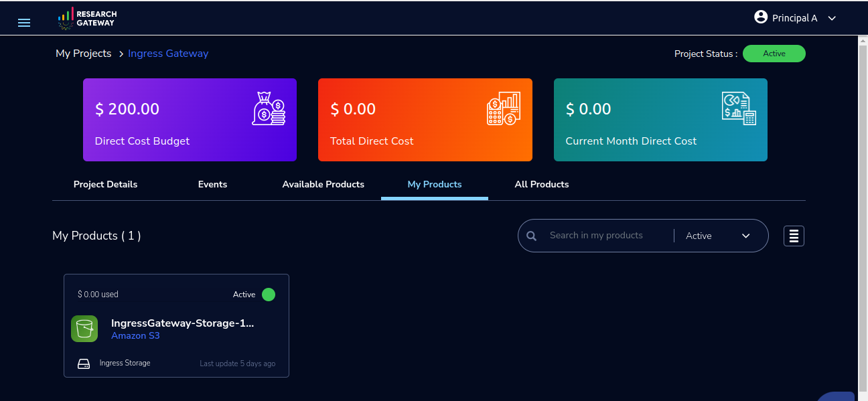Open the hamburger navigation menu
Screen dimensions: 868x401
(x=24, y=23)
